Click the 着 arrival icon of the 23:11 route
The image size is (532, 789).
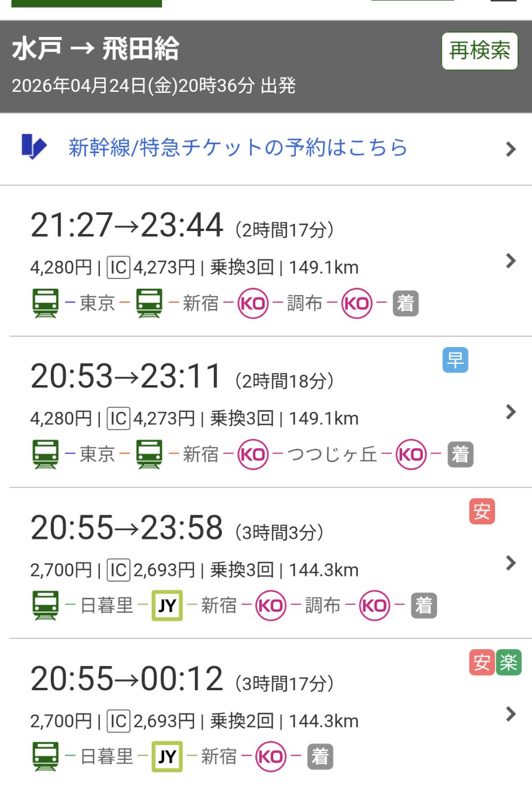pos(460,455)
